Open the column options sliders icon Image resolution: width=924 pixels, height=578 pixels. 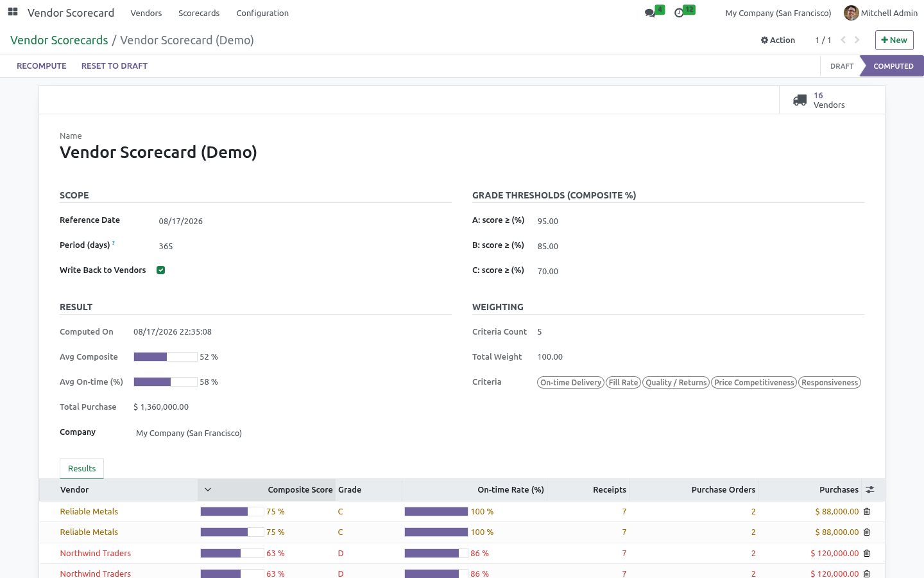870,490
